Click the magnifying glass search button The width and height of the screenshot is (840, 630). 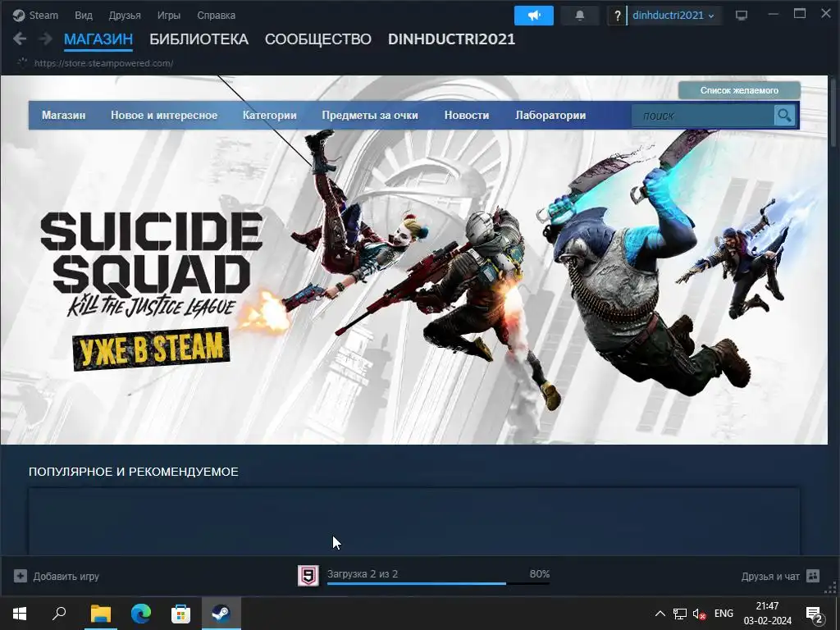[784, 116]
